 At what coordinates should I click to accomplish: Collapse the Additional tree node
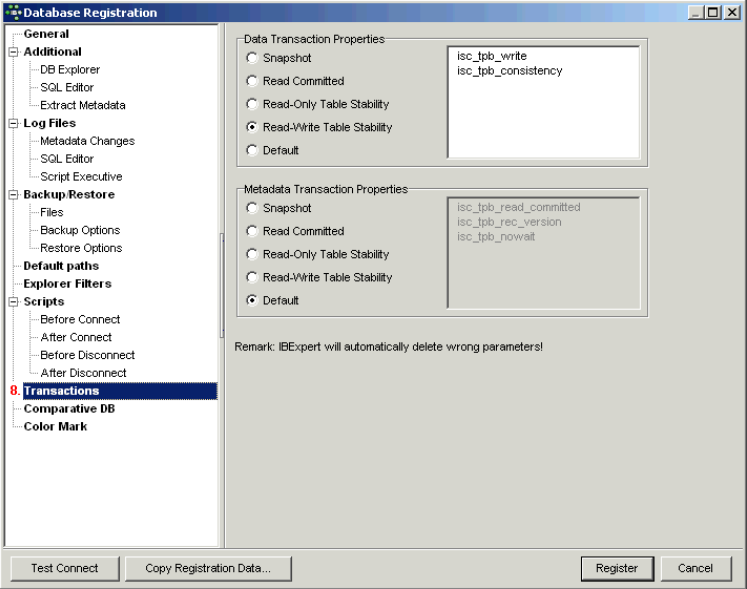point(14,52)
